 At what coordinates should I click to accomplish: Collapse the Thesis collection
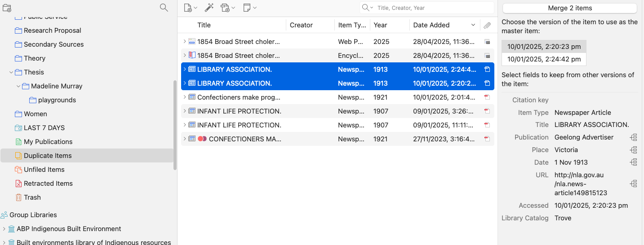click(11, 72)
